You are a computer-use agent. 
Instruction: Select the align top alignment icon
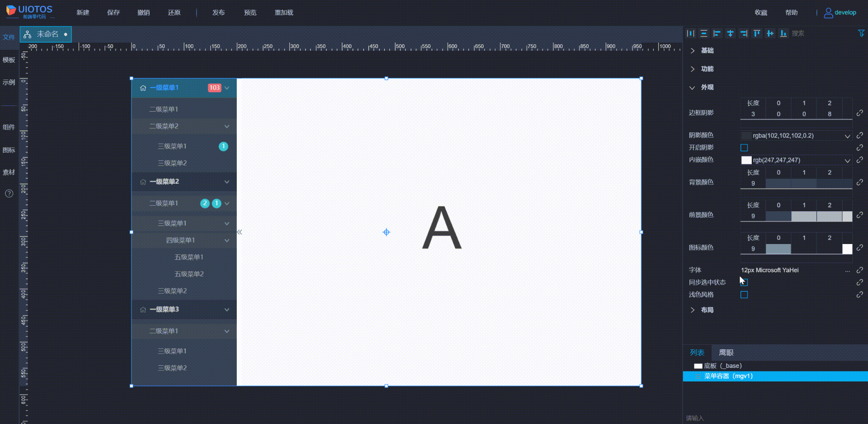[x=757, y=33]
